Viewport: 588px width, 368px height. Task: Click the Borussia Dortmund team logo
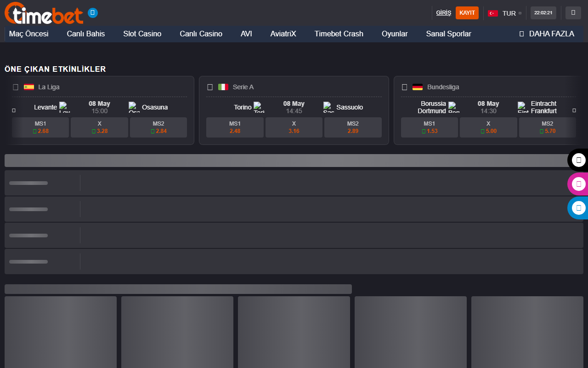(454, 107)
